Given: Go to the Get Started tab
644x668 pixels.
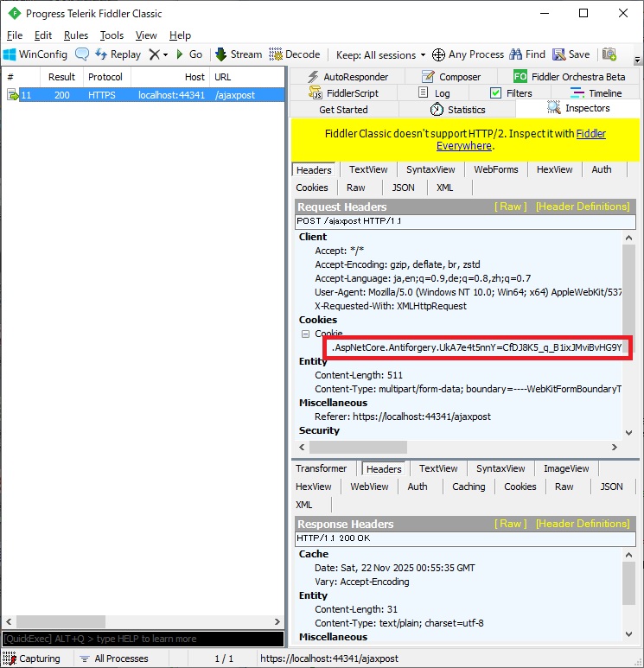Looking at the screenshot, I should point(343,110).
